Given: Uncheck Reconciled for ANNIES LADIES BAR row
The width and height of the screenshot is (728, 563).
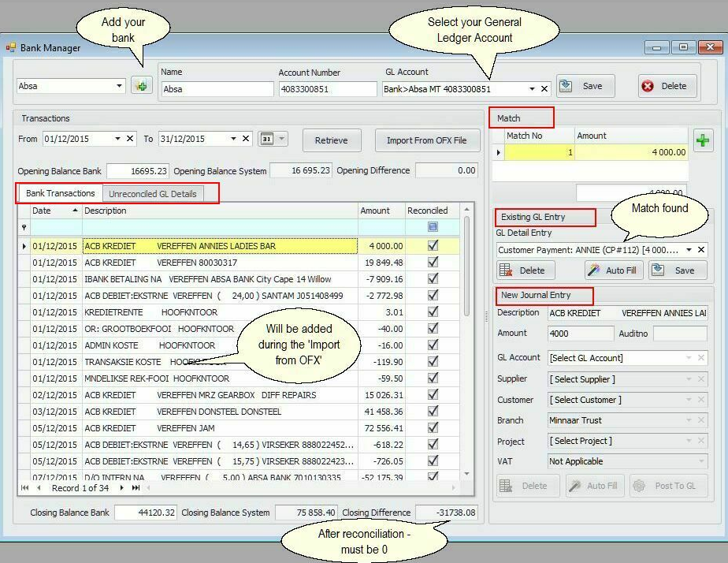Looking at the screenshot, I should (433, 245).
